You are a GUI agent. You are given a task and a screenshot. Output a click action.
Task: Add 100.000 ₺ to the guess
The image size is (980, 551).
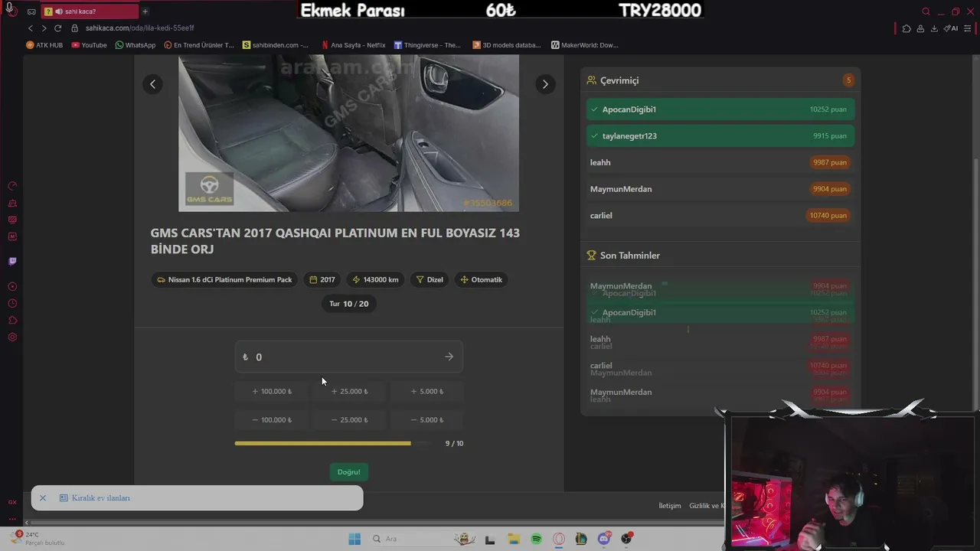272,391
